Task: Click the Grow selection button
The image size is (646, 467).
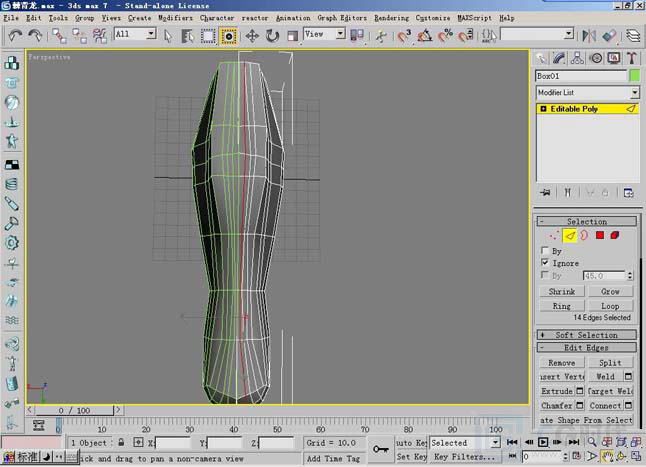Action: pyautogui.click(x=610, y=291)
